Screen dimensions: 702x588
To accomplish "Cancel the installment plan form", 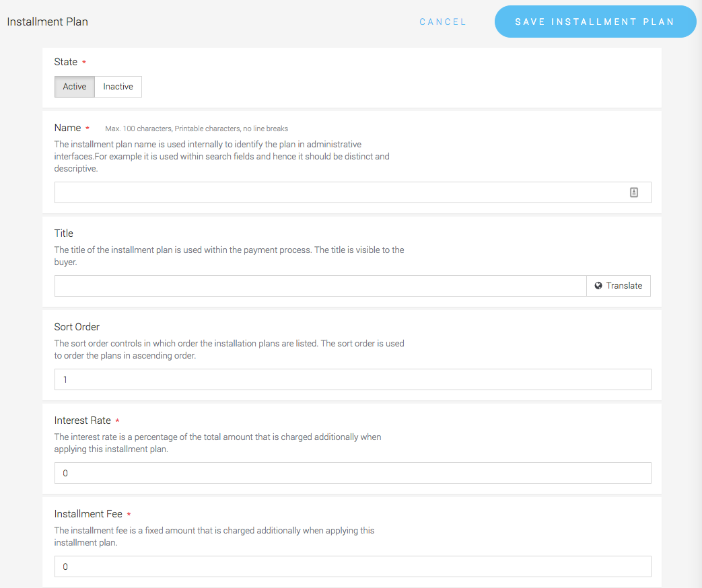I will pos(442,22).
